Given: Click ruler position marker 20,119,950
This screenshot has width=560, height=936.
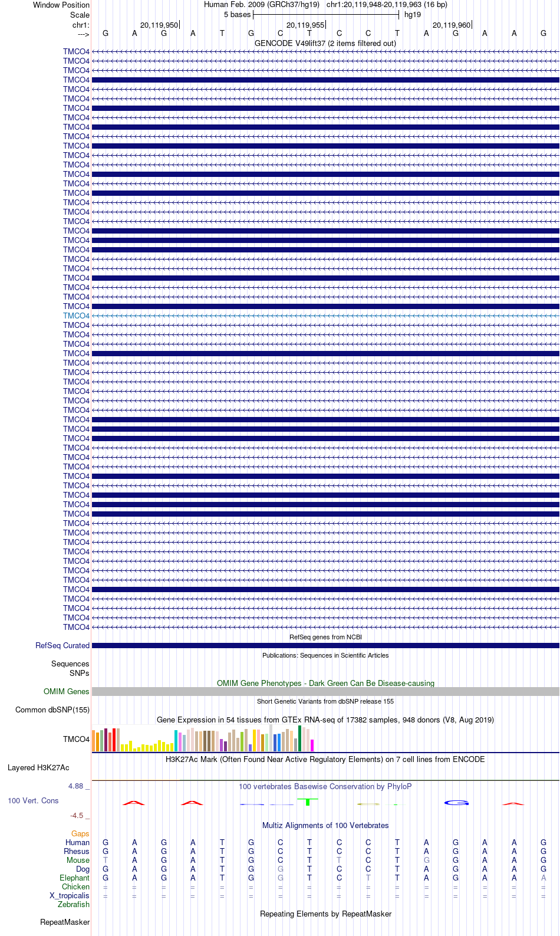Looking at the screenshot, I should coord(159,25).
